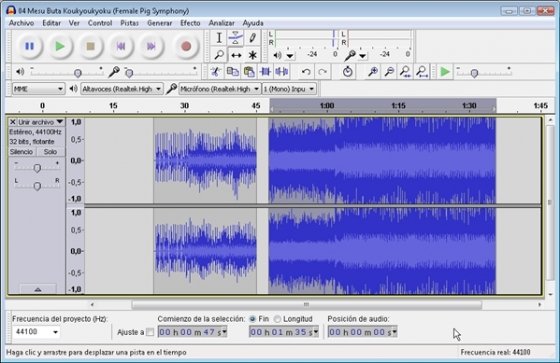Solo the track with Solo button
Image resolution: width=560 pixels, height=363 pixels.
pos(50,152)
